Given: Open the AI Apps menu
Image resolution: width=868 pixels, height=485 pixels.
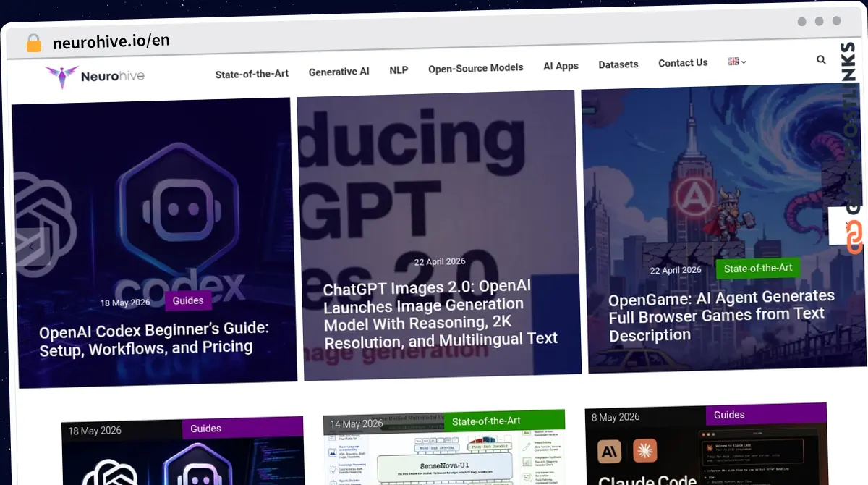Looking at the screenshot, I should point(561,66).
